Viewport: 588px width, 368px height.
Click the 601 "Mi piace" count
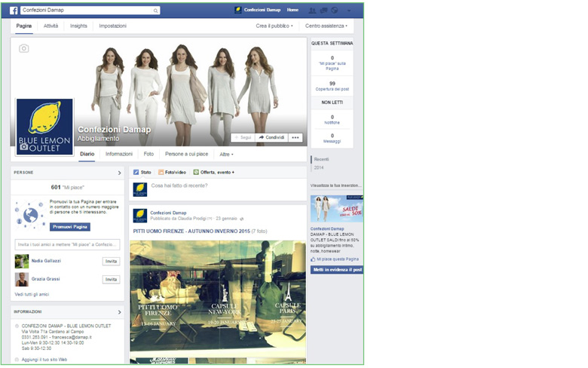(68, 187)
